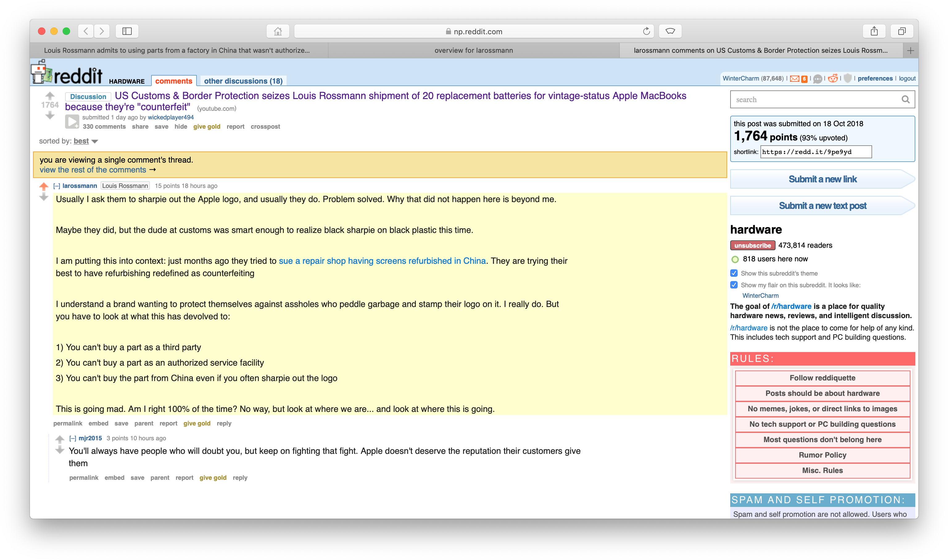Open the comments tab
The height and width of the screenshot is (560, 948).
click(x=174, y=81)
